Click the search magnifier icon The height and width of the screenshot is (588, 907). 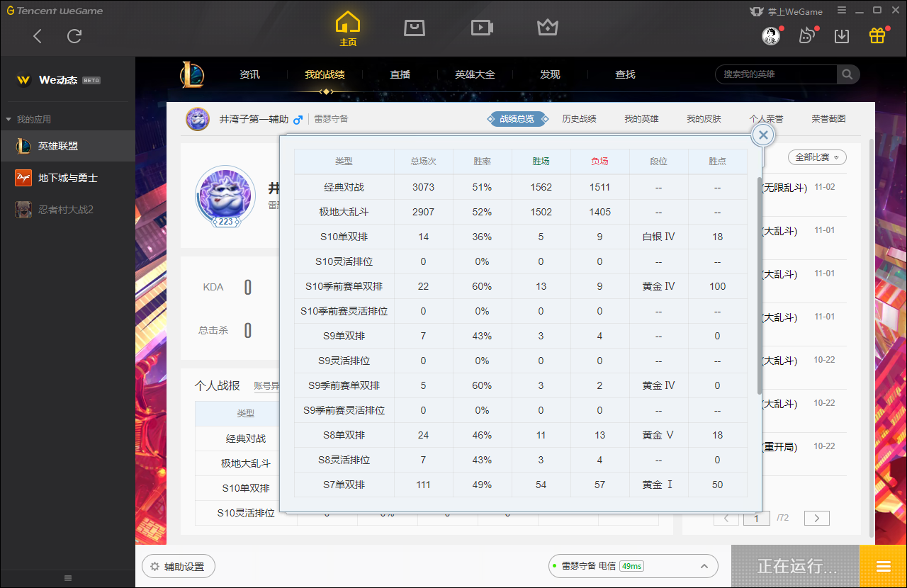coord(847,74)
